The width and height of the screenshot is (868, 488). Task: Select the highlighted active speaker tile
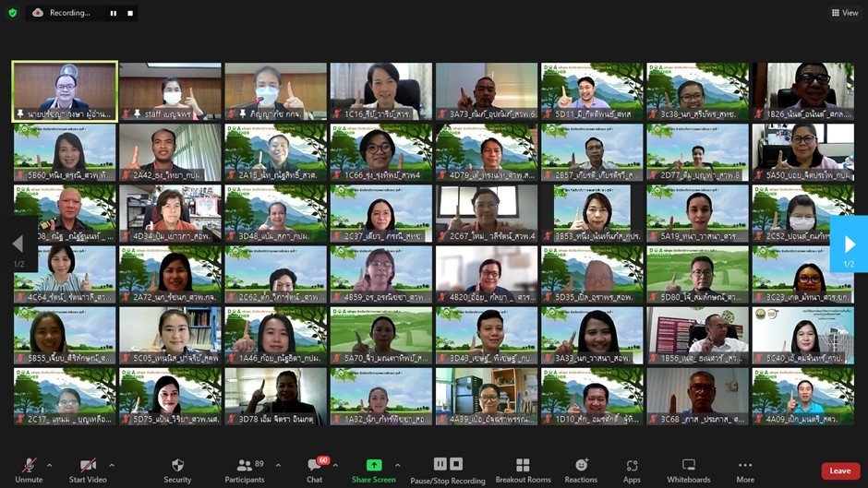pyautogui.click(x=65, y=91)
